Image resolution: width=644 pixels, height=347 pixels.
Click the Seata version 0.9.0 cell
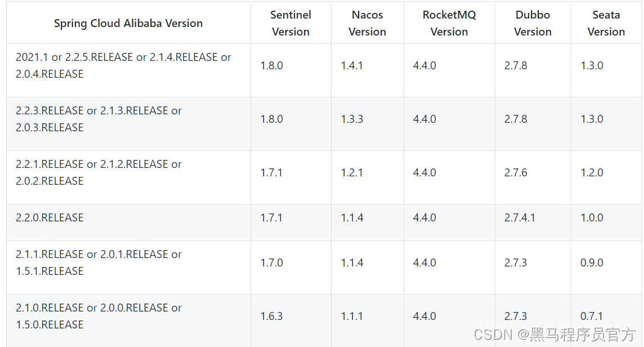[592, 263]
